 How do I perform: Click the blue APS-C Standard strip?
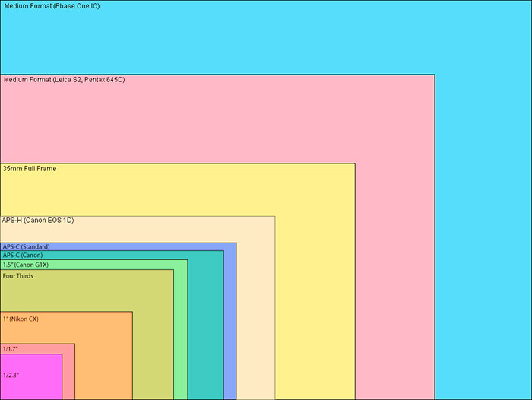pos(230,319)
